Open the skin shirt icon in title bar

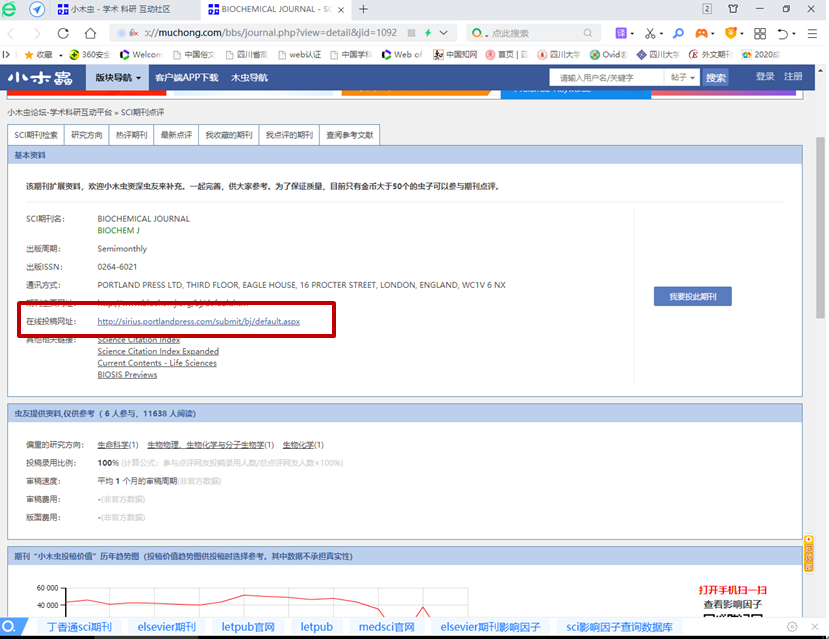(x=733, y=8)
